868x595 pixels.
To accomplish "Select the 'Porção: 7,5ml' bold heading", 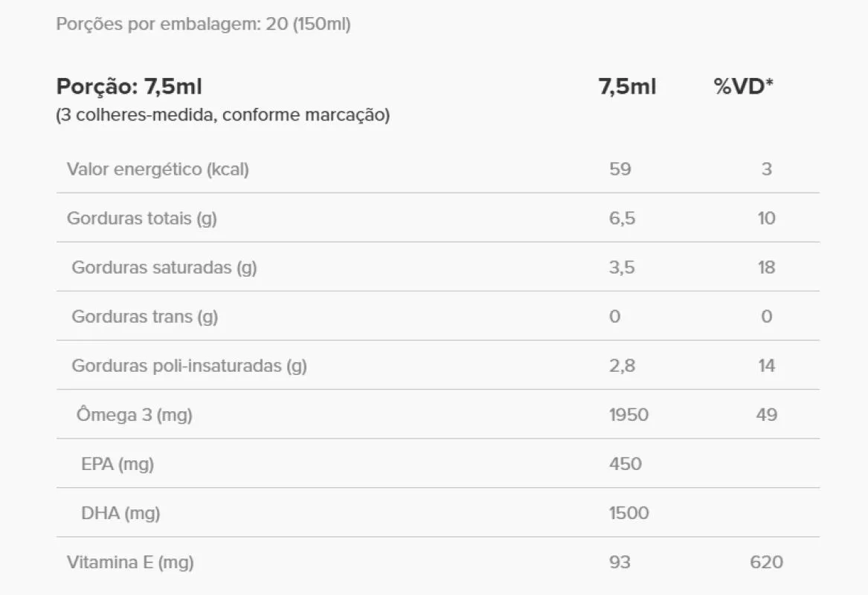I will click(129, 87).
